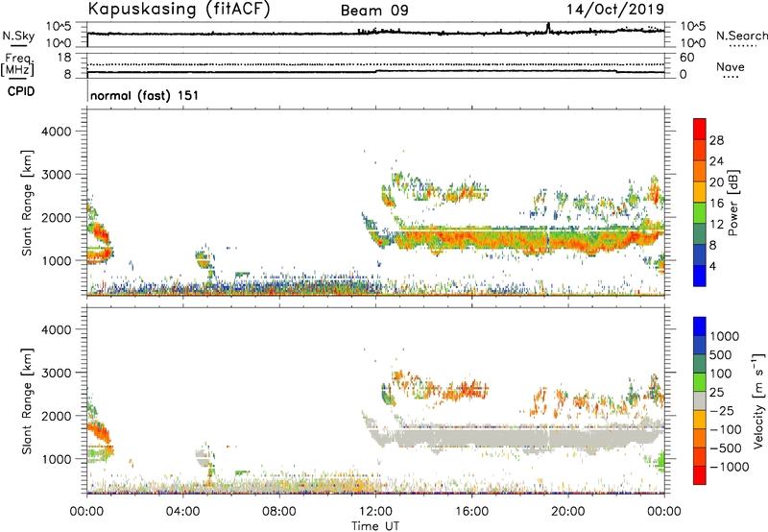
Task: Click red bottom segment of Velocity color bar
Action: pos(700,475)
